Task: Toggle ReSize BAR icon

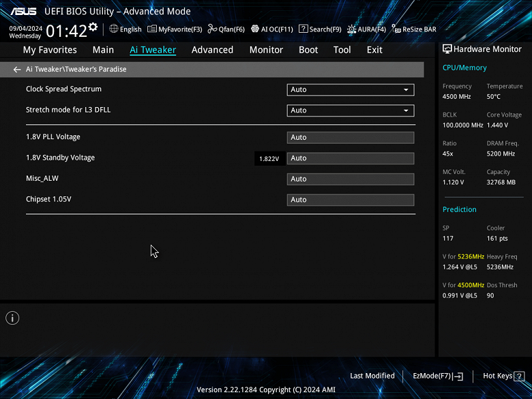Action: [396, 29]
